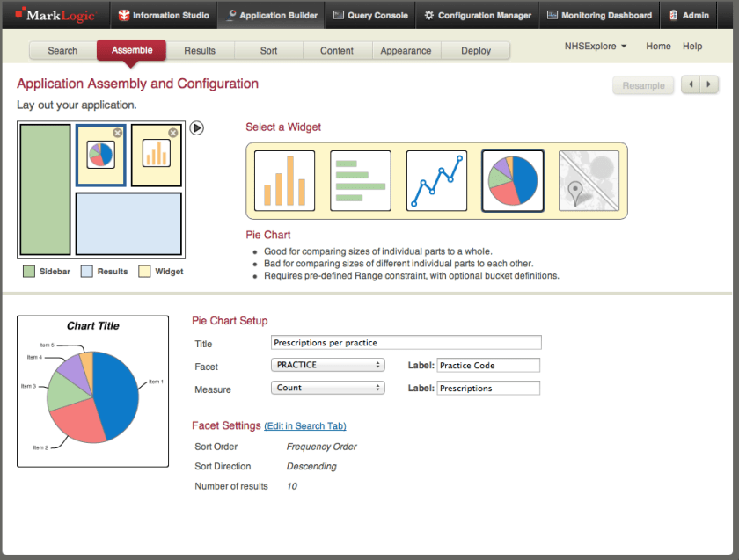Open the Facet dropdown showing PRACTICE
Image resolution: width=739 pixels, height=560 pixels.
pos(327,364)
